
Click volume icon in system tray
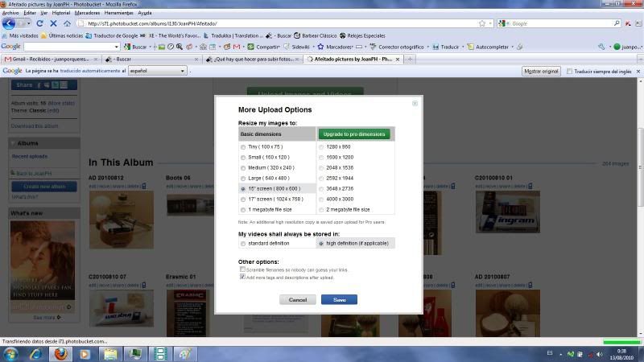pos(600,354)
